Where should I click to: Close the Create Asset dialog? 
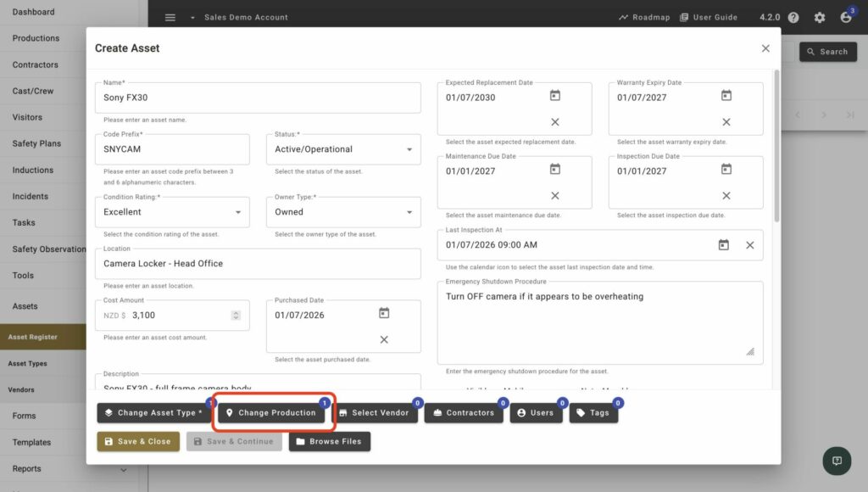pyautogui.click(x=765, y=48)
